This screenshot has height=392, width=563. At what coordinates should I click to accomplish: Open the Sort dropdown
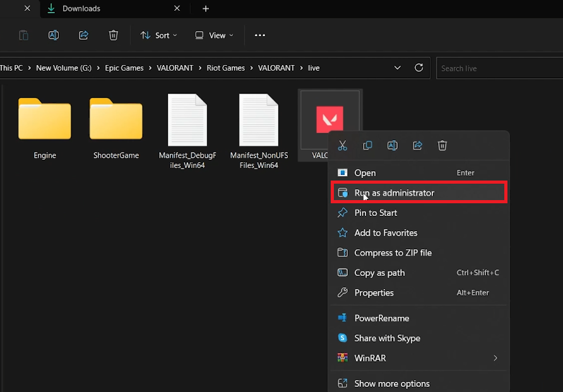158,35
